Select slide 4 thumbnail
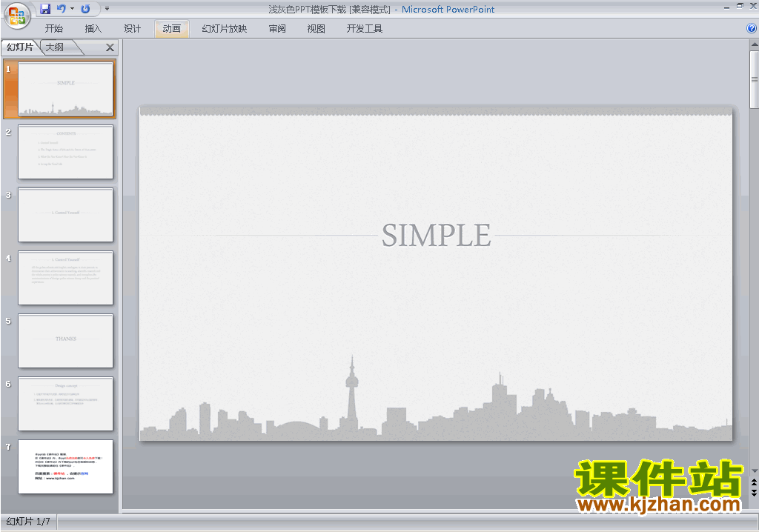Screen dimensions: 759x532 coord(65,278)
